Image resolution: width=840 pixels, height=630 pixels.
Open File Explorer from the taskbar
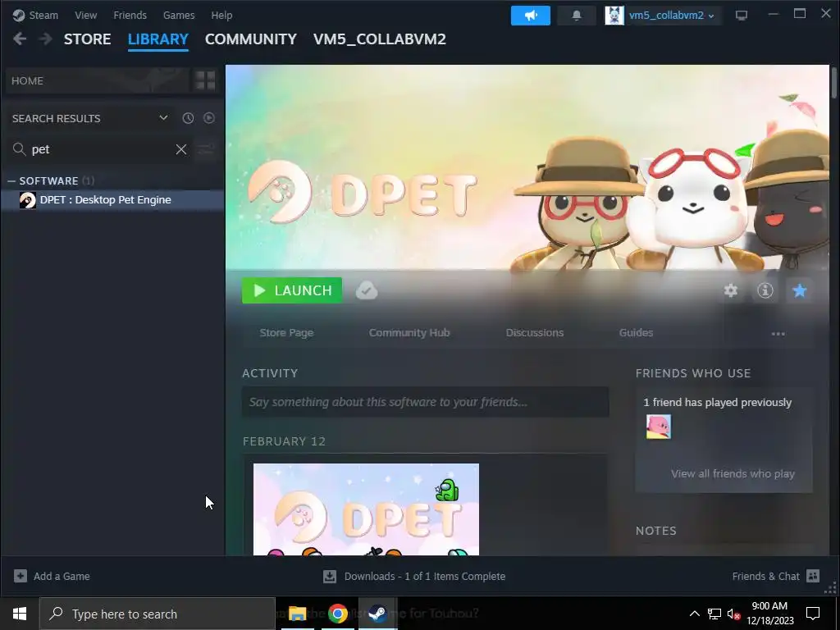point(297,614)
